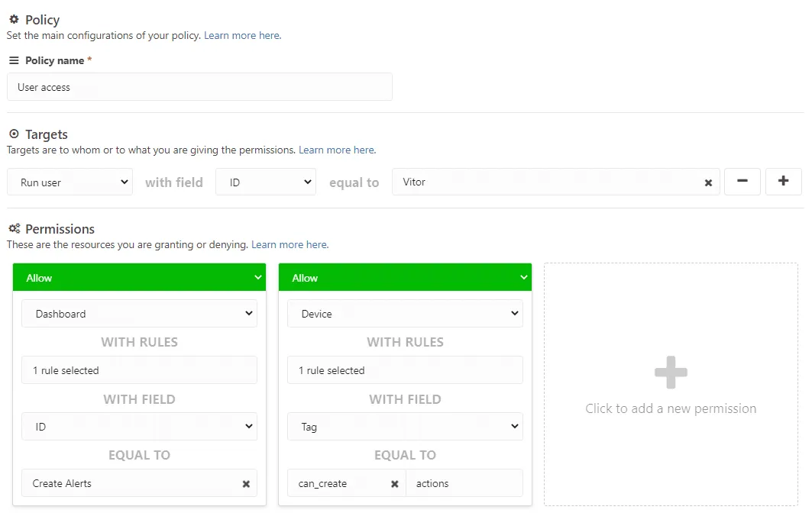Click the Policy name input field
Screen dimensions: 812x513
[199, 87]
